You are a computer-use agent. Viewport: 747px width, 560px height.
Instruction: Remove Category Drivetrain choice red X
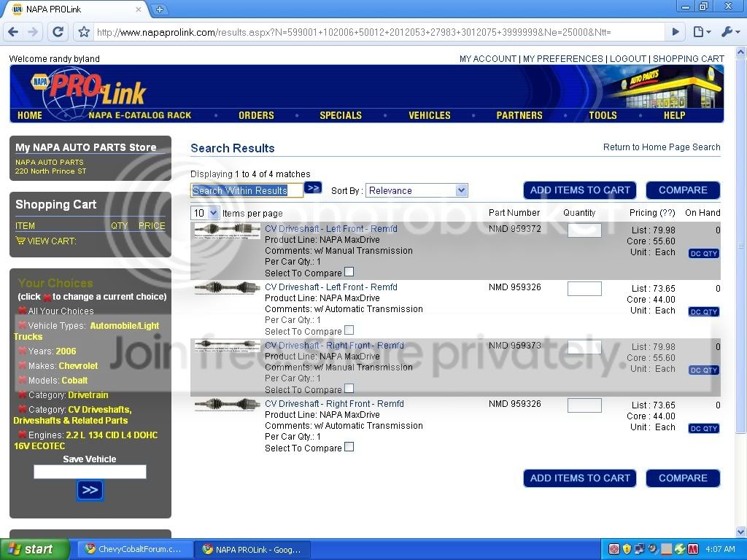pos(22,394)
